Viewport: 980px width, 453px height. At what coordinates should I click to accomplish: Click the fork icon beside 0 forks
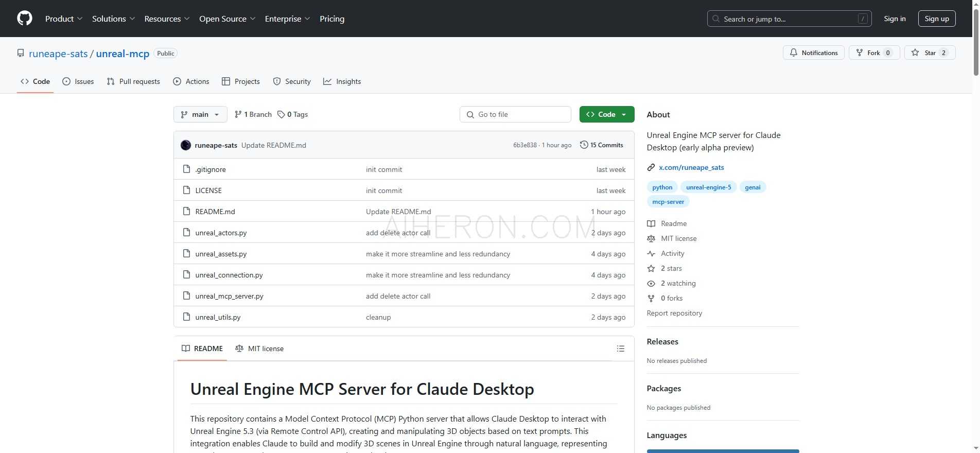[x=651, y=298]
